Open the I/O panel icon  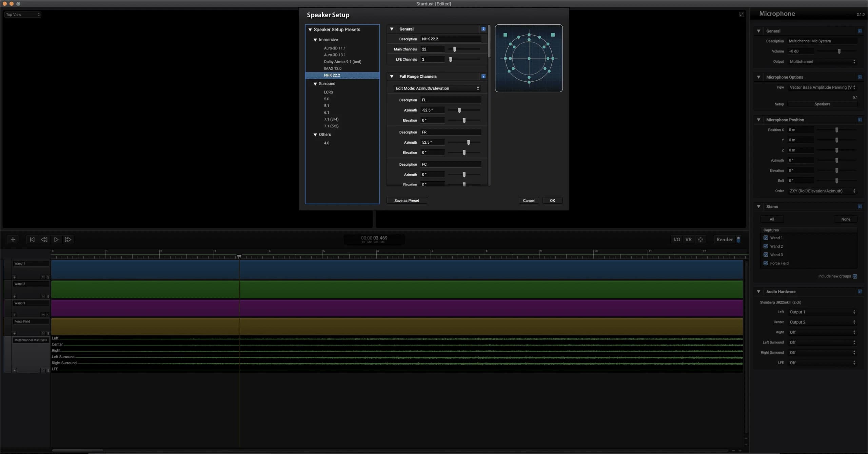tap(677, 239)
